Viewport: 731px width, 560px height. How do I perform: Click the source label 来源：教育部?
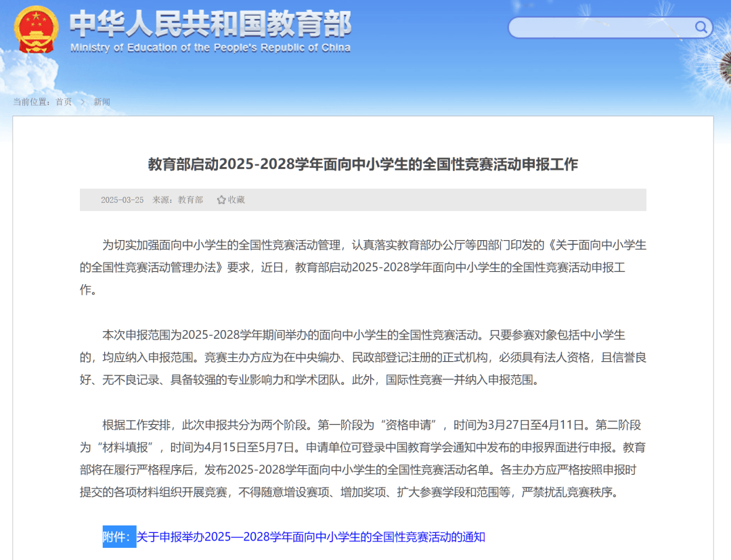[x=177, y=200]
